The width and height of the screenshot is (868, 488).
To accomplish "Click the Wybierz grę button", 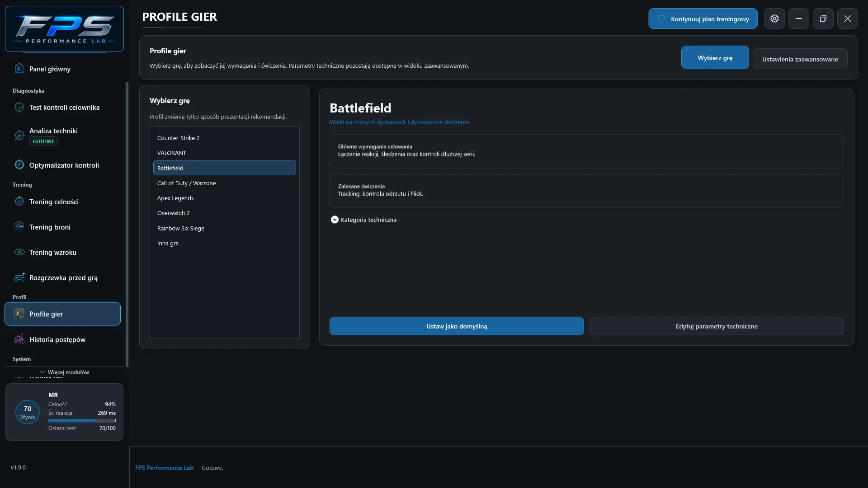I will [715, 57].
